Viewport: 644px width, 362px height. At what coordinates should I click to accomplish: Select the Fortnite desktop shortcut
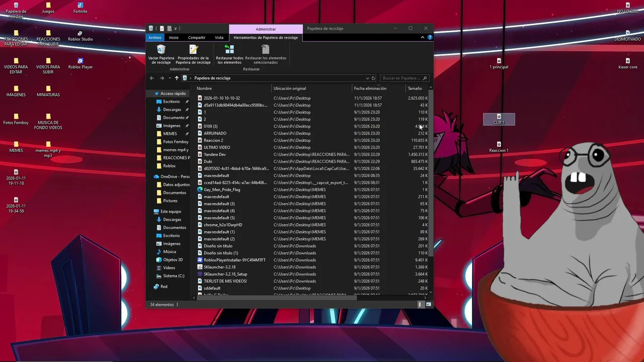click(80, 8)
